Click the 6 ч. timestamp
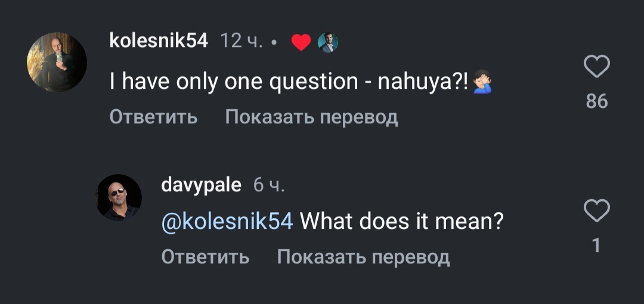The width and height of the screenshot is (644, 304). 269,185
